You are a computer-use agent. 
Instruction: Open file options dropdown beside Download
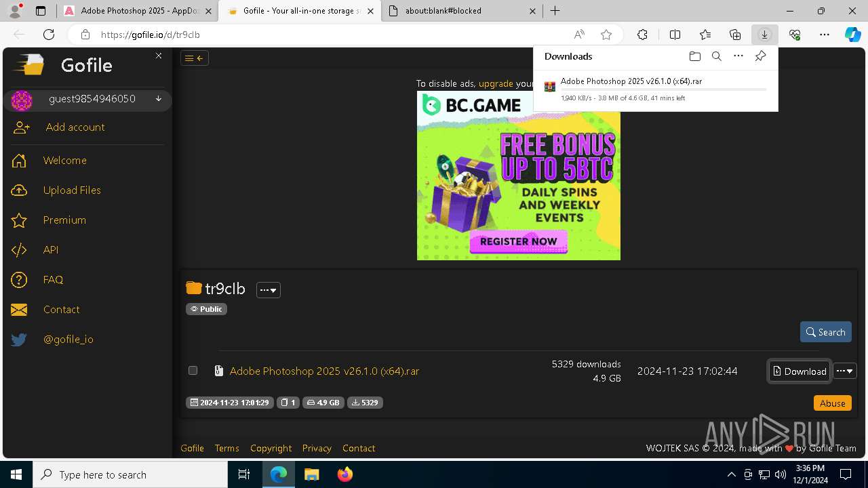click(845, 371)
